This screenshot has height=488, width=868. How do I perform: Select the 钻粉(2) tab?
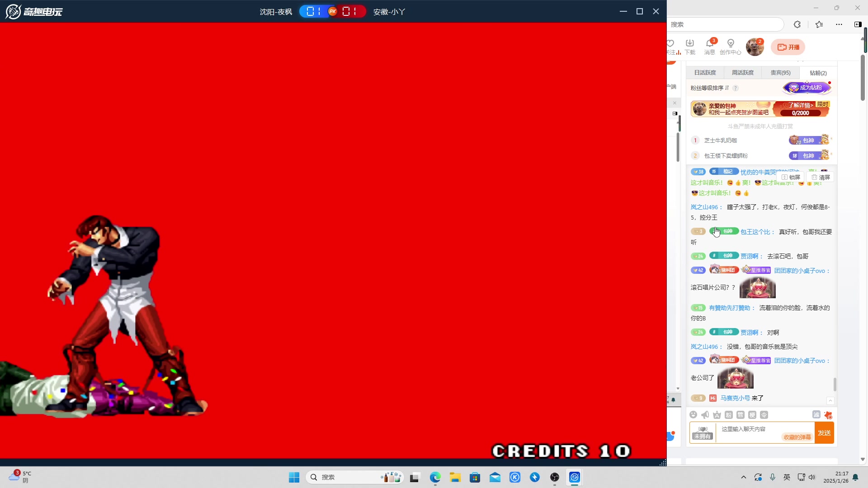pyautogui.click(x=818, y=73)
